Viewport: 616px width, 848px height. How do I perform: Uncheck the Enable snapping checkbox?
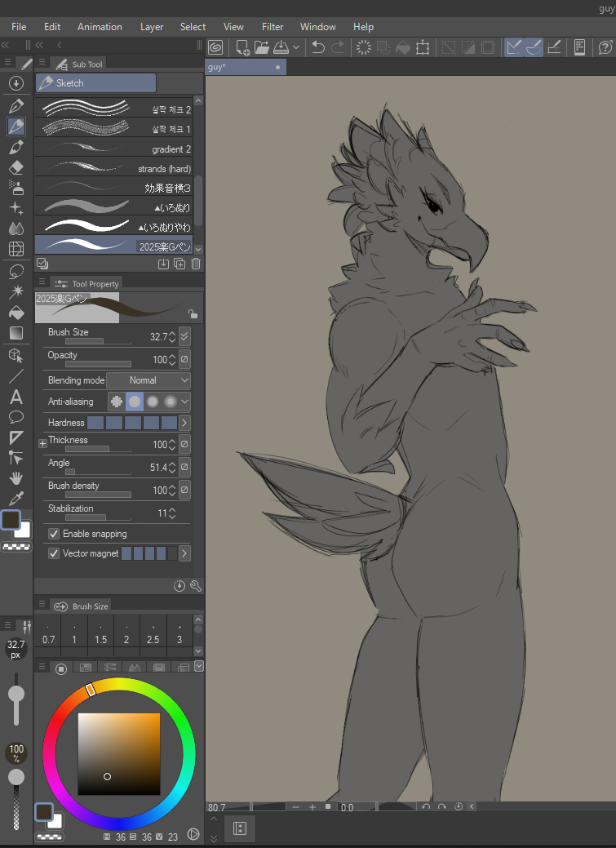click(x=54, y=534)
